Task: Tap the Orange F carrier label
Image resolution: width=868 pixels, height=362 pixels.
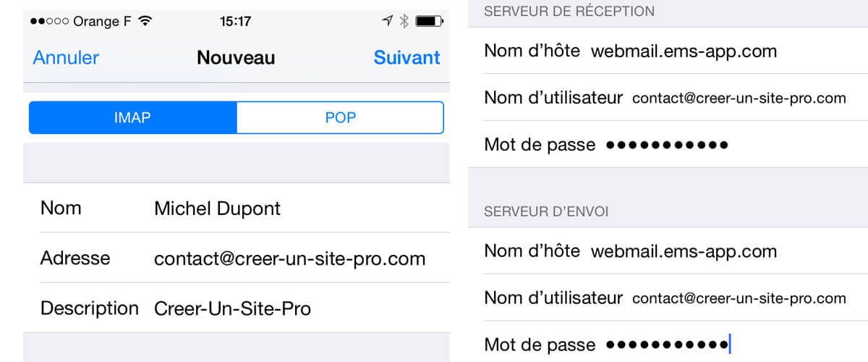Action: coord(103,21)
